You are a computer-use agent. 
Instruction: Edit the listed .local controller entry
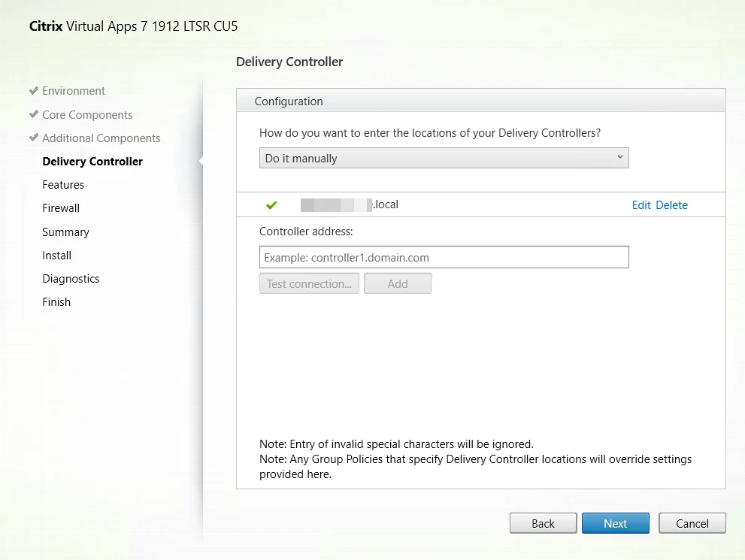coord(641,204)
